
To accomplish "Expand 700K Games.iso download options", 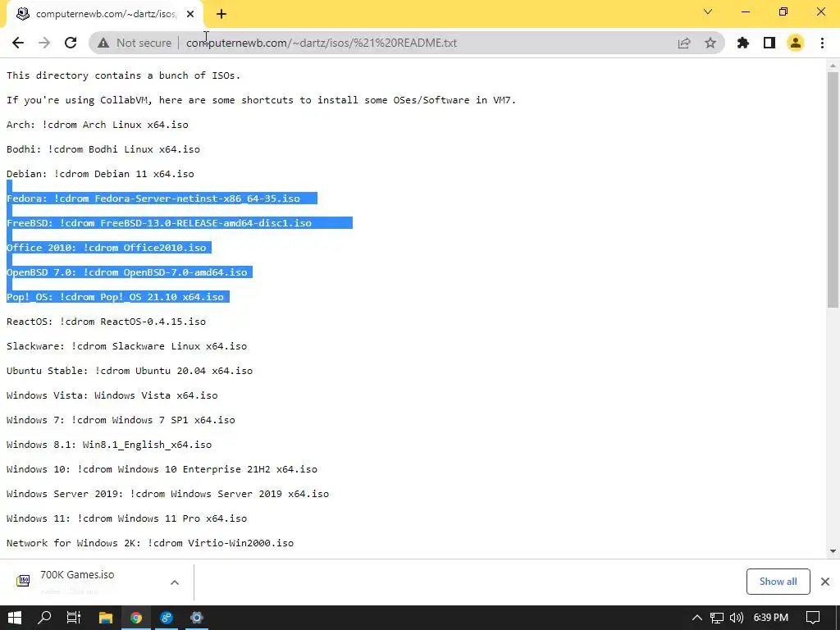I will (x=175, y=582).
